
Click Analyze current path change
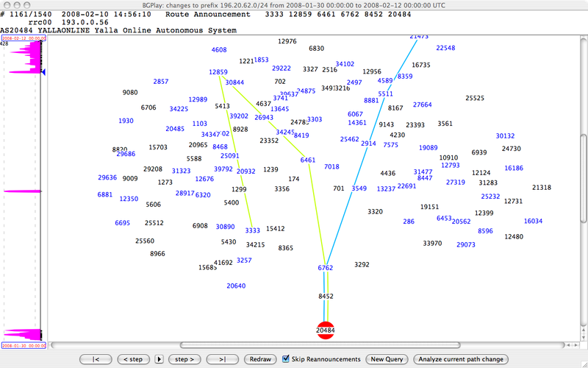461,359
